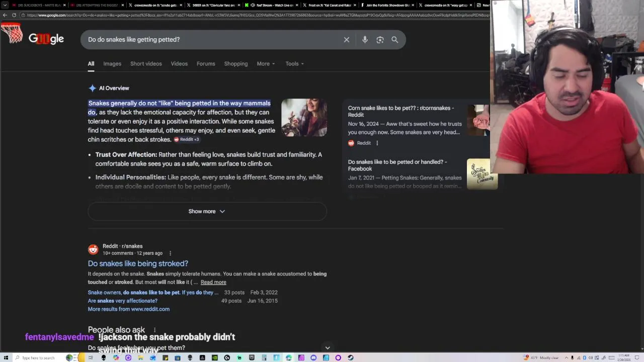Switch to the Shopping tab
Screen dimensions: 644x362
pos(236,64)
